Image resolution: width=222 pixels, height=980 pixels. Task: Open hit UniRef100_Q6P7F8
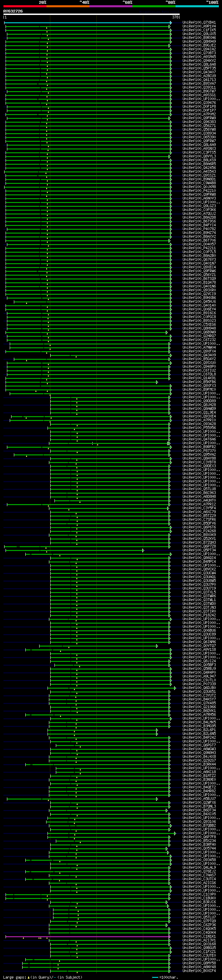pos(199,837)
